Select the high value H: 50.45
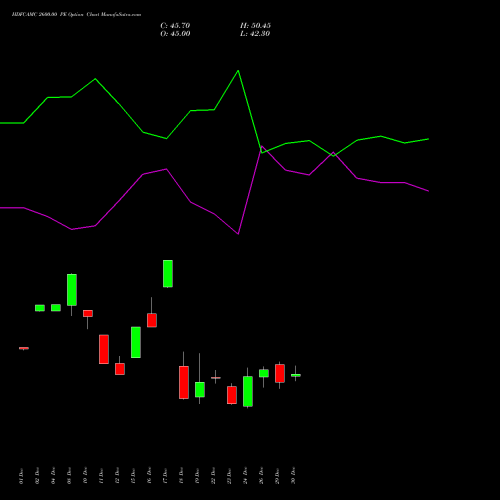500x500 pixels. point(255,26)
